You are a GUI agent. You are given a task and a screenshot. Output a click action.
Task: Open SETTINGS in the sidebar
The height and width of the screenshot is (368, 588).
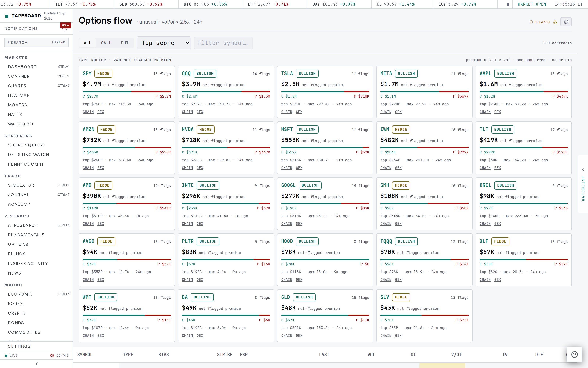(36, 346)
